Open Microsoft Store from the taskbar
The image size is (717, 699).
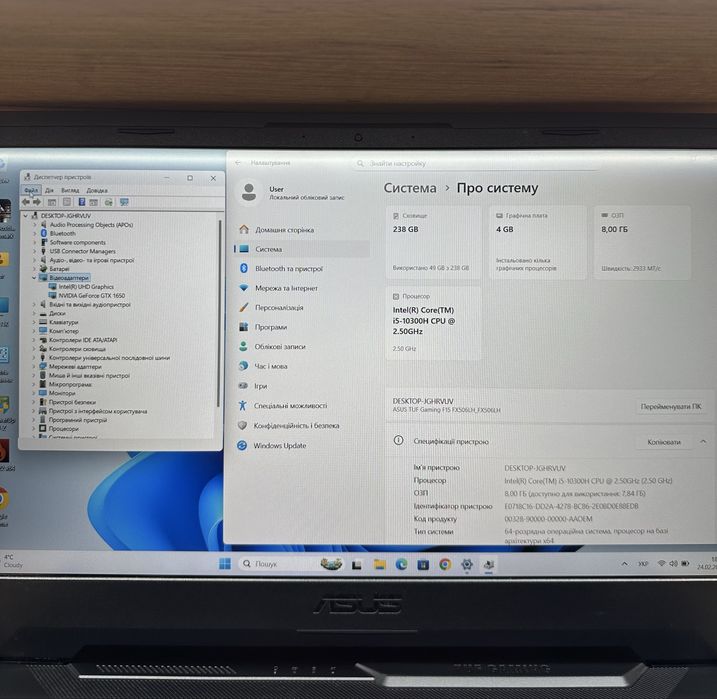pos(423,564)
